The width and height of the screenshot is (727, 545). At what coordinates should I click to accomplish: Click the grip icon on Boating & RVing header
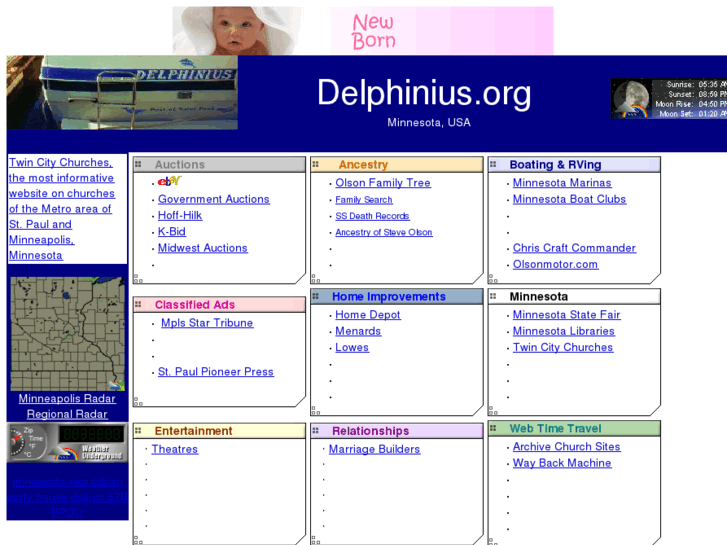493,164
